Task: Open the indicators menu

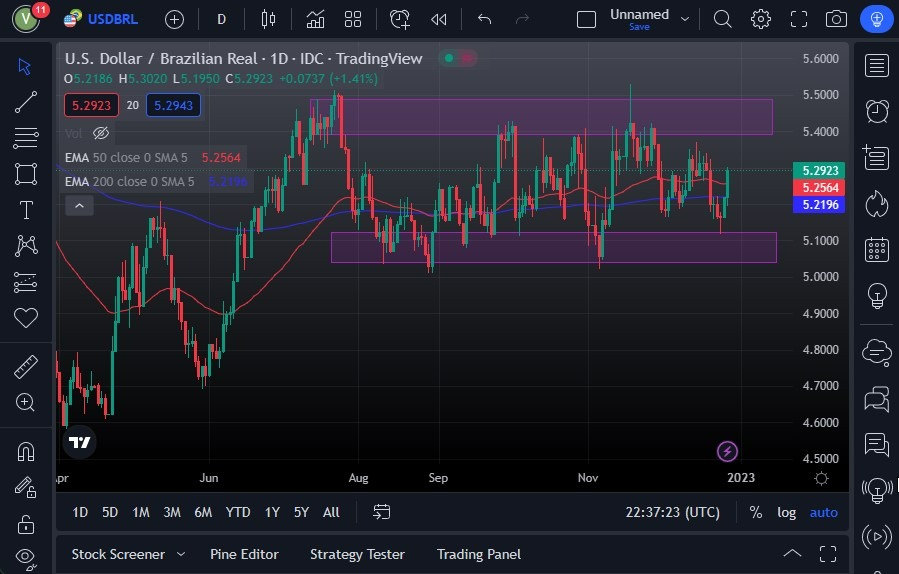Action: (x=315, y=19)
